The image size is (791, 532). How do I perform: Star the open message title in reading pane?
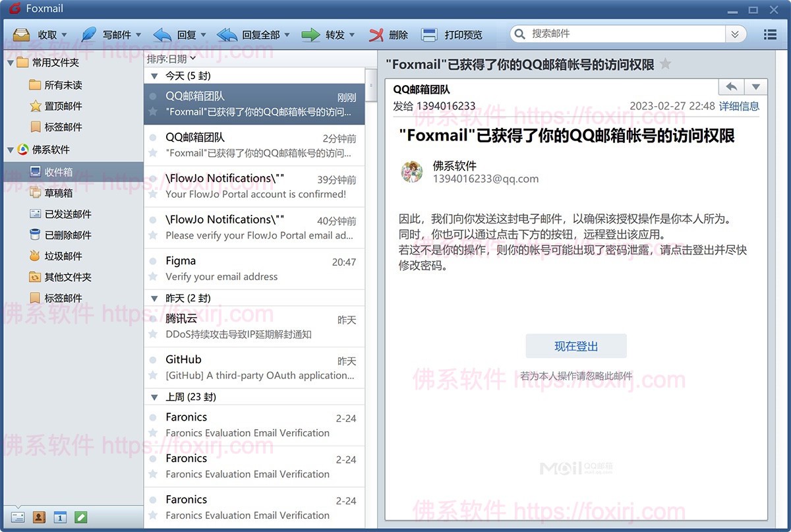click(x=666, y=64)
